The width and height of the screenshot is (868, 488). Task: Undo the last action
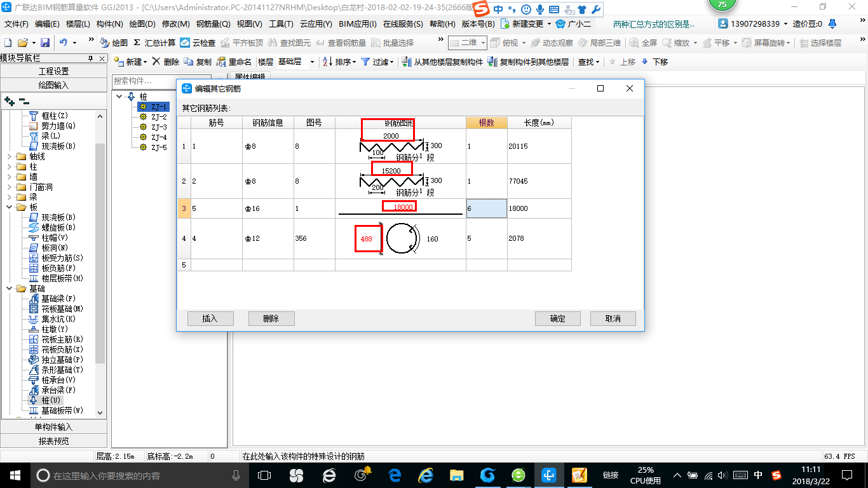click(x=64, y=43)
